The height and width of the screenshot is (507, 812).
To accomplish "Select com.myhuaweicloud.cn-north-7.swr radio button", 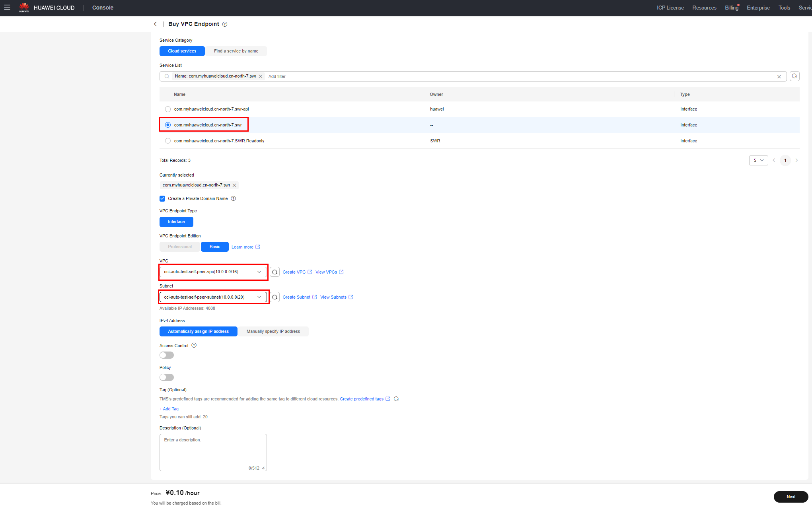I will [x=168, y=125].
